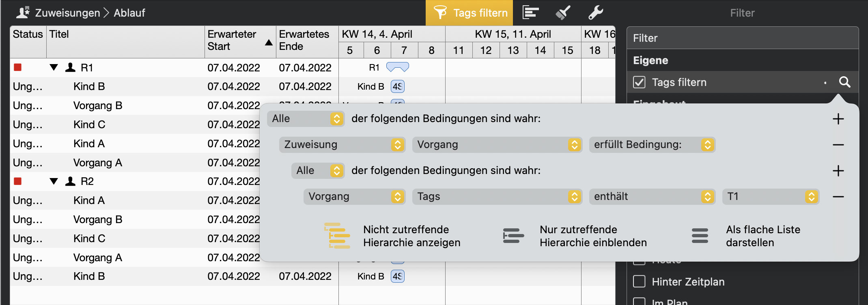Click the resource icon next to R1

70,67
